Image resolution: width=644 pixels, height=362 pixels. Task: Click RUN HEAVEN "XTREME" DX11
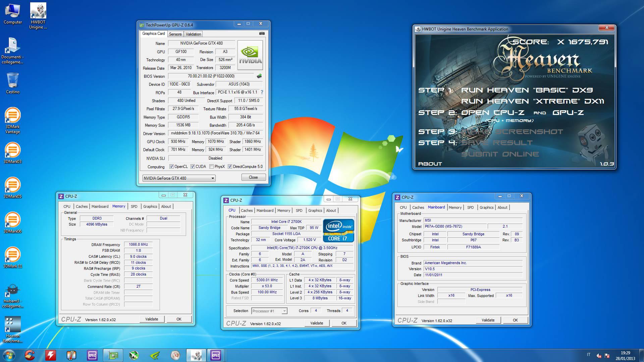tap(533, 101)
